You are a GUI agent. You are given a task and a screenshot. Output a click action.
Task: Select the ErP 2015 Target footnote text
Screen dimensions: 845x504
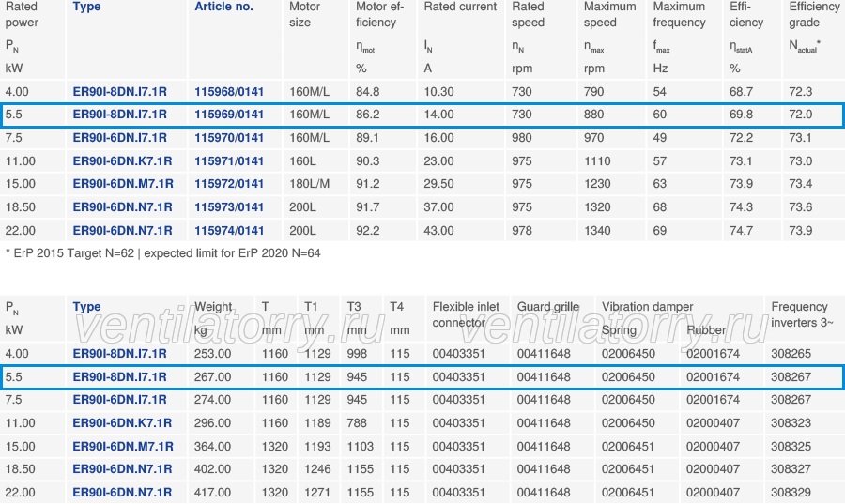pos(162,253)
